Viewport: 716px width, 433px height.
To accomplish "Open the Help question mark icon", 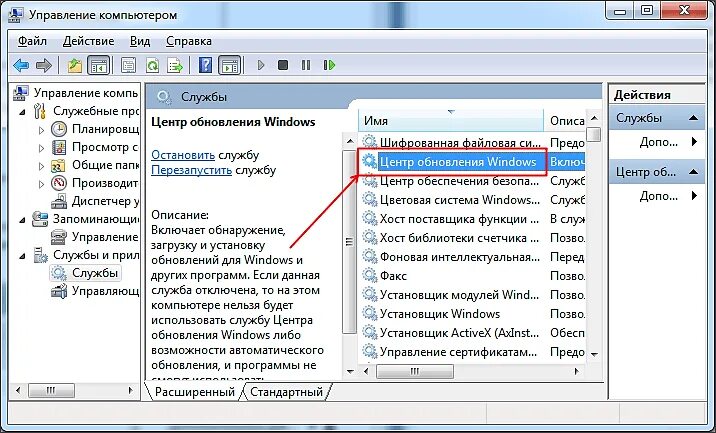I will (x=205, y=65).
